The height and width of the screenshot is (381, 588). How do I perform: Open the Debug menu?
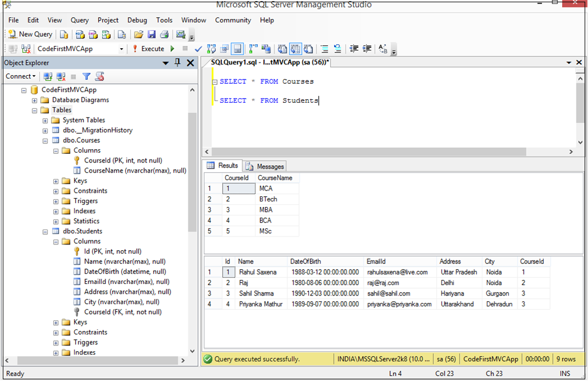(137, 20)
